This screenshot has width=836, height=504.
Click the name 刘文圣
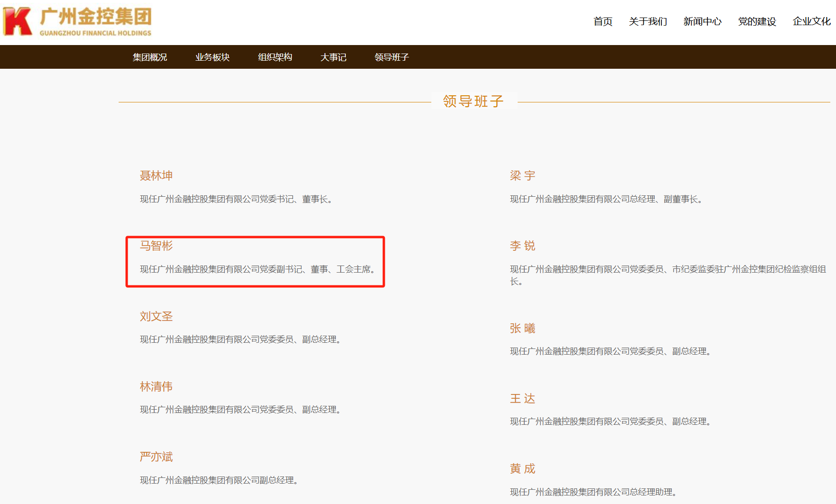coord(156,316)
